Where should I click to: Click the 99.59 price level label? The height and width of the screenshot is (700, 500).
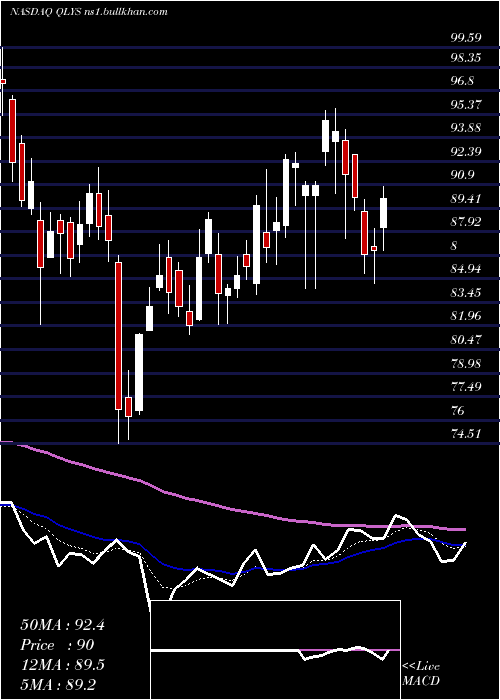coord(466,37)
